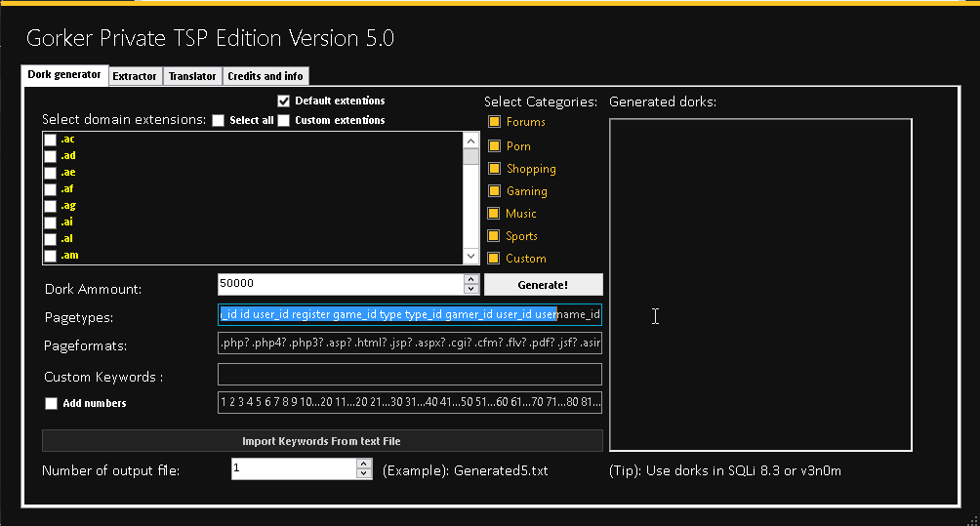Screen dimensions: 980x526
Task: Open the Translator tab
Action: (x=192, y=76)
